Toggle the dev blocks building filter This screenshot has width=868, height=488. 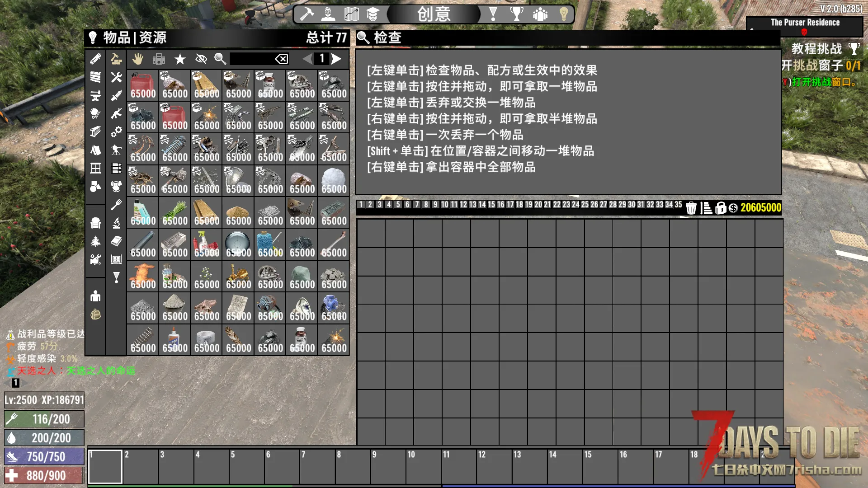(159, 59)
